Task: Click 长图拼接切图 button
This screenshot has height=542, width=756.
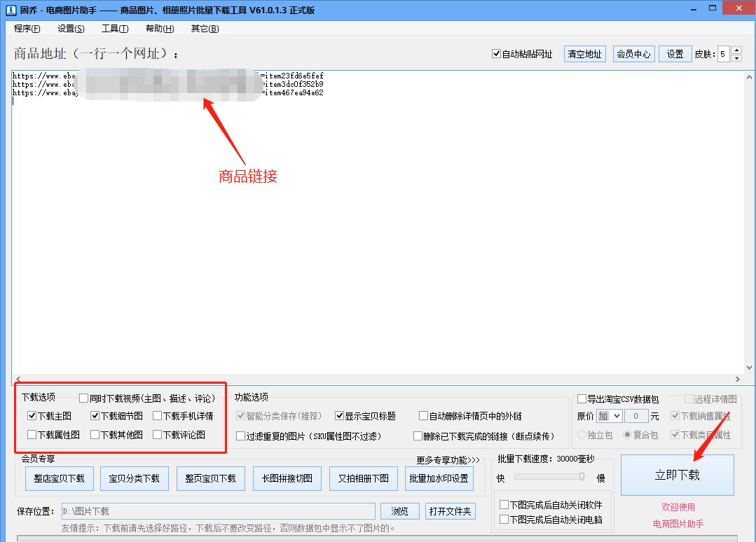Action: (x=287, y=478)
